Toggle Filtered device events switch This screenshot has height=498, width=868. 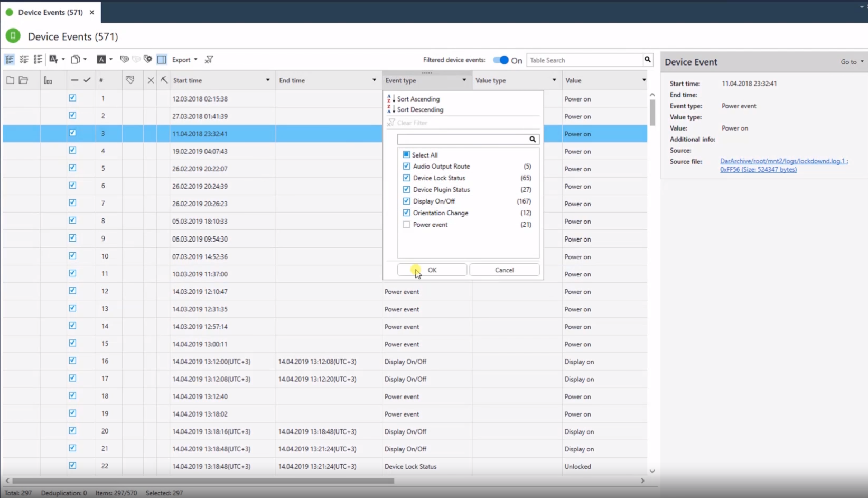click(x=501, y=60)
